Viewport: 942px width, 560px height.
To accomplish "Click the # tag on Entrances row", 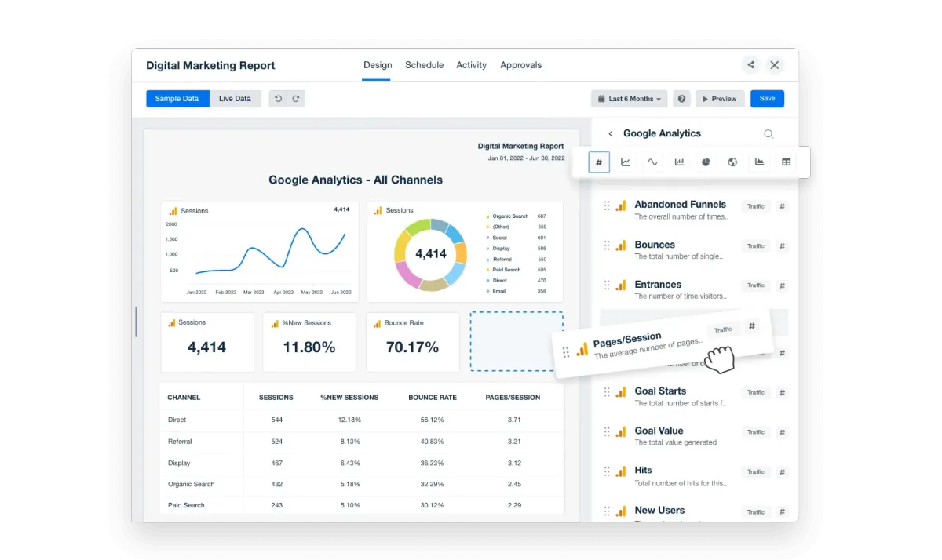I will [782, 285].
